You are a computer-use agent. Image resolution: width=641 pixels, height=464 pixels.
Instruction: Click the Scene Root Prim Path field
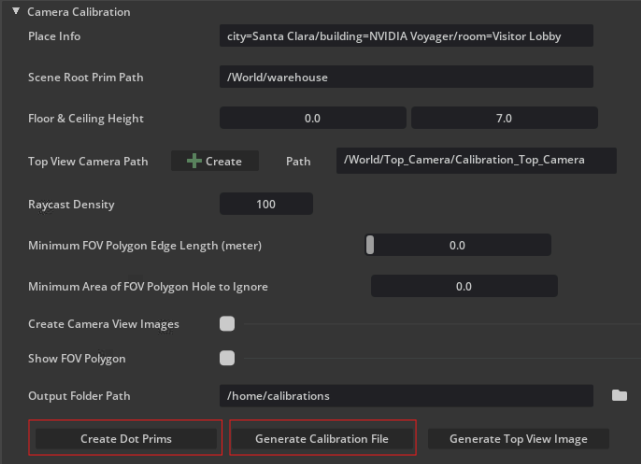406,77
